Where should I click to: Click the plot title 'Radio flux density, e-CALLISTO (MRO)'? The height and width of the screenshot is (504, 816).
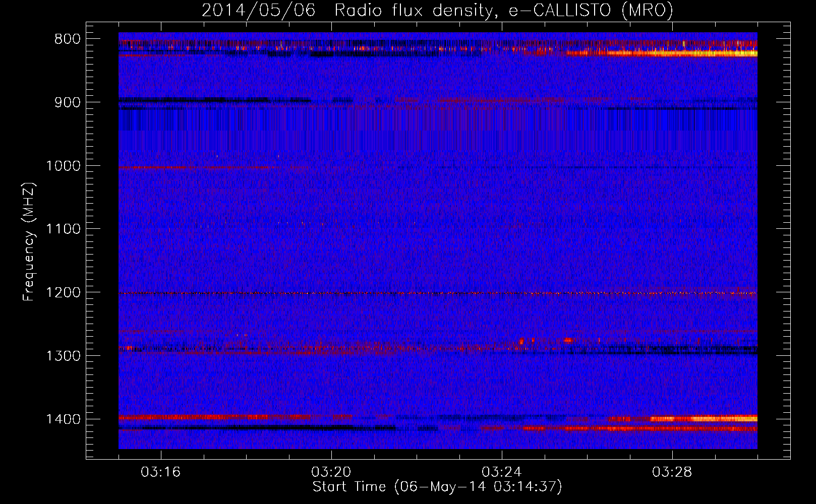pos(503,10)
